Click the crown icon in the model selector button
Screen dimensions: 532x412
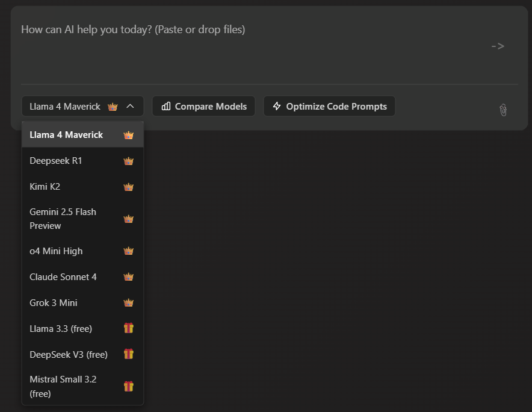113,107
